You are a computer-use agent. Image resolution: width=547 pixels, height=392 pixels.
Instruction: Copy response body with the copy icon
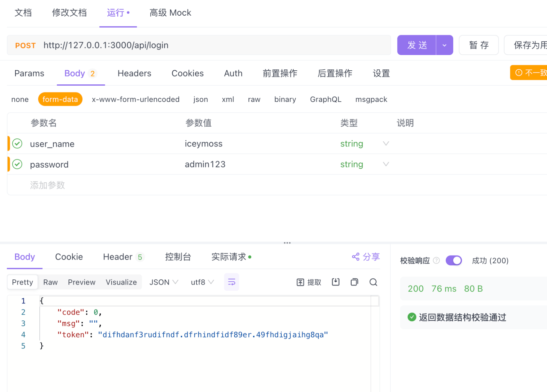pos(355,282)
